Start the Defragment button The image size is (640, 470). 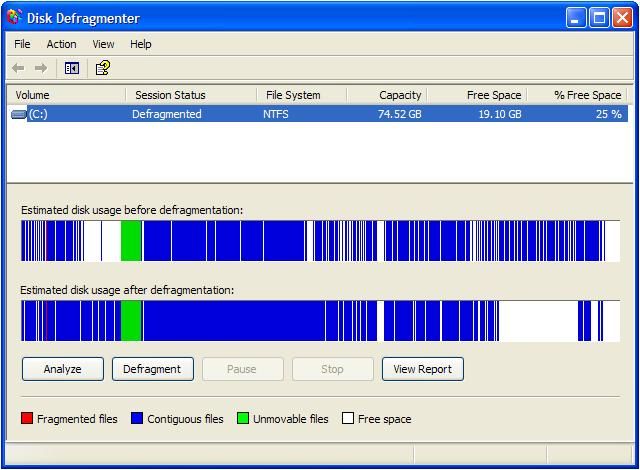153,369
